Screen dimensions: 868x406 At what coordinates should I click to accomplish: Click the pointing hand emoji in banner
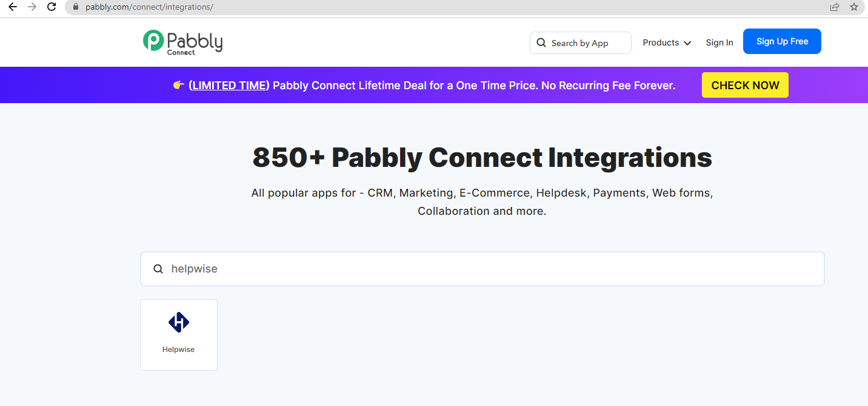178,86
